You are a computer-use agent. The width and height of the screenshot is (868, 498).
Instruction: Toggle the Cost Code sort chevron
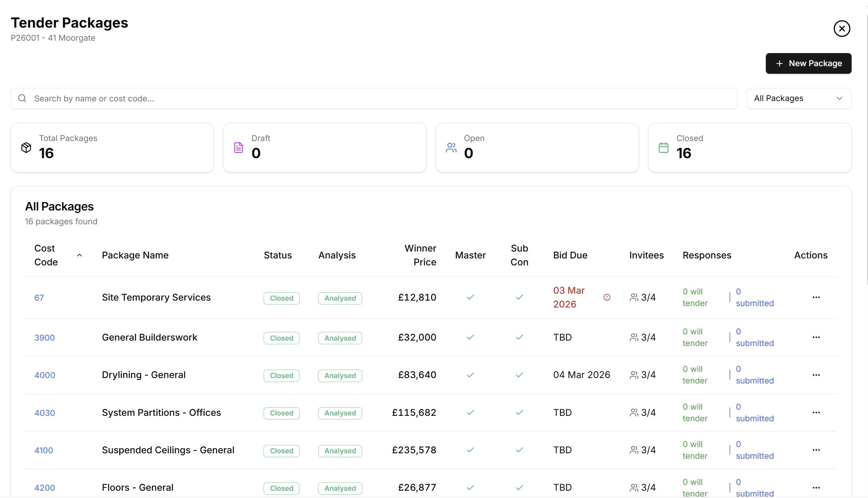[79, 256]
